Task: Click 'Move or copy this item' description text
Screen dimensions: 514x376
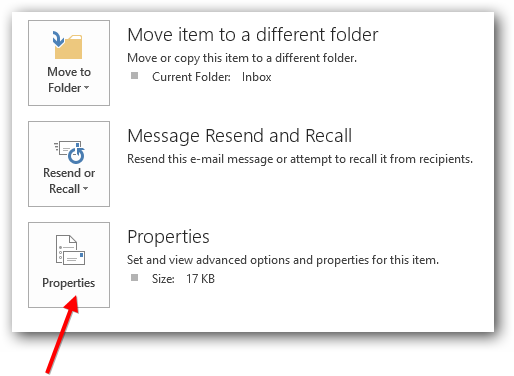Action: (x=242, y=58)
